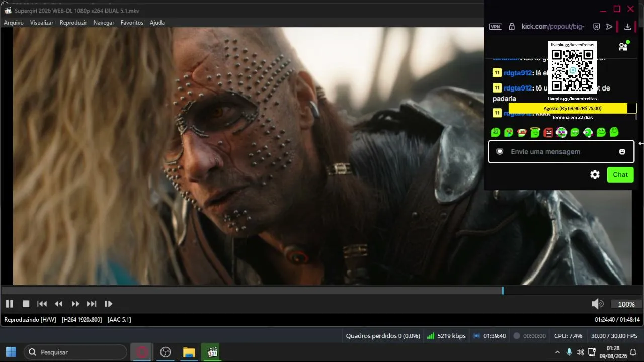Switch to OBS Studio in the taskbar
644x362 pixels.
pyautogui.click(x=166, y=352)
